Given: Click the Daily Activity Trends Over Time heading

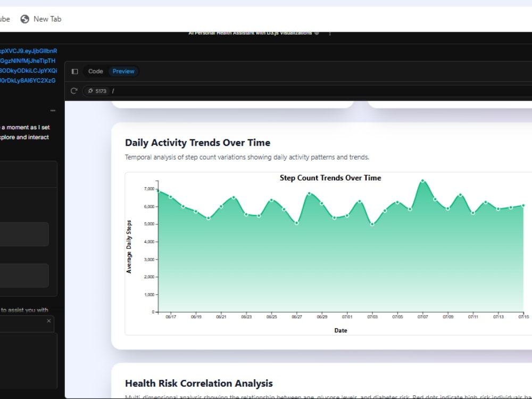Looking at the screenshot, I should (x=197, y=143).
